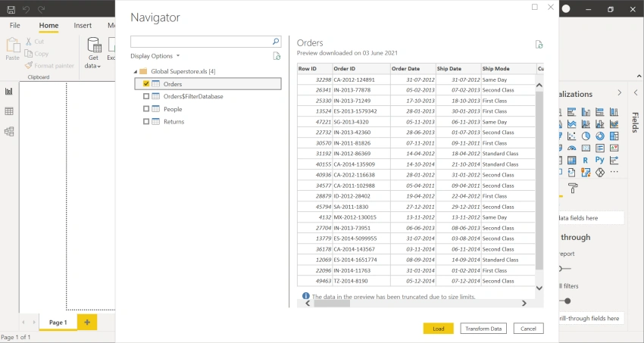This screenshot has width=644, height=343.
Task: Open the Display Options dropdown
Action: pos(155,56)
